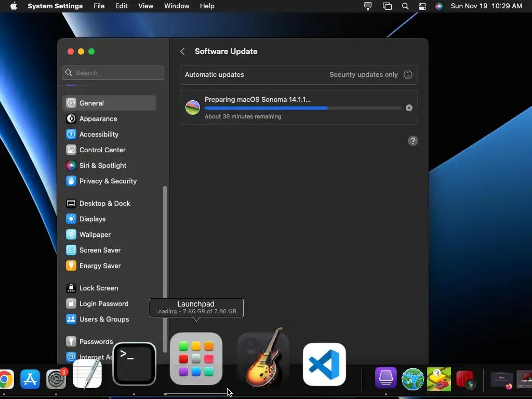Click the macOS Sonoma preparation progress bar
532x399 pixels.
point(303,108)
